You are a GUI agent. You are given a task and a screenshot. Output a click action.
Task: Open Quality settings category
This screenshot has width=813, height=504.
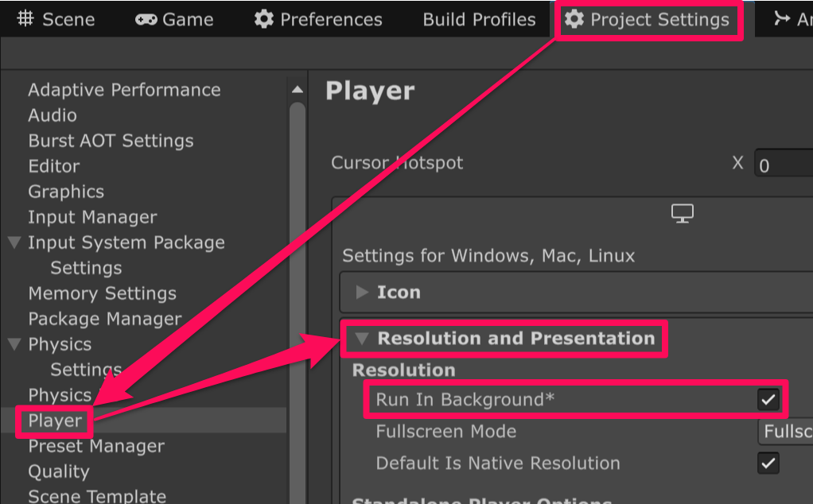59,471
